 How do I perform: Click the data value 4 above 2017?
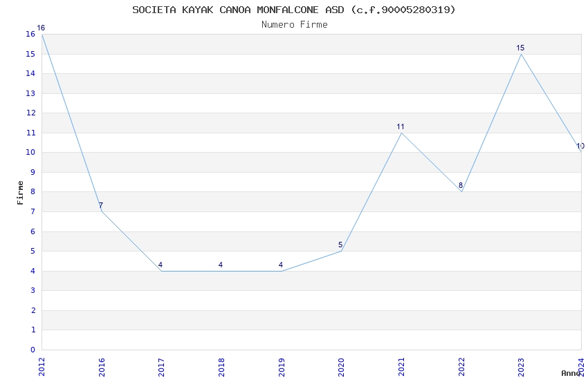tap(160, 265)
